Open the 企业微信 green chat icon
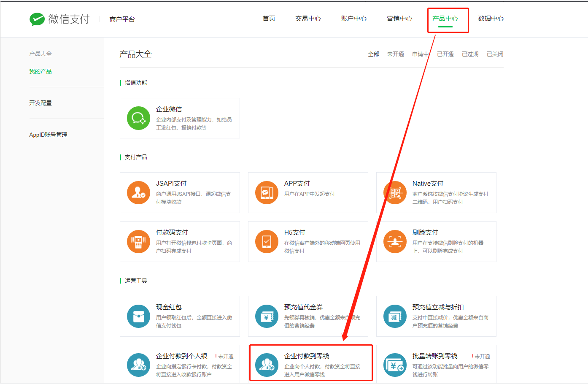 pos(139,118)
